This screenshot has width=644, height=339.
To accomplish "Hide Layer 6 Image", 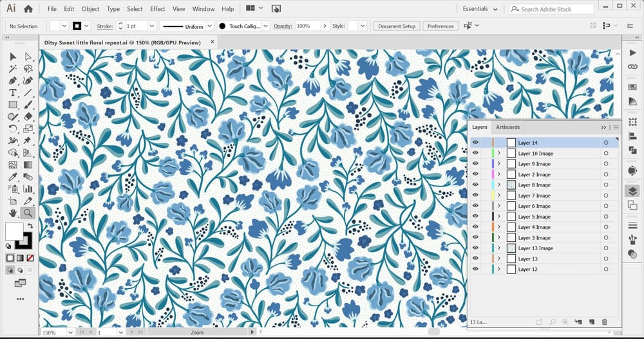I will tap(475, 206).
